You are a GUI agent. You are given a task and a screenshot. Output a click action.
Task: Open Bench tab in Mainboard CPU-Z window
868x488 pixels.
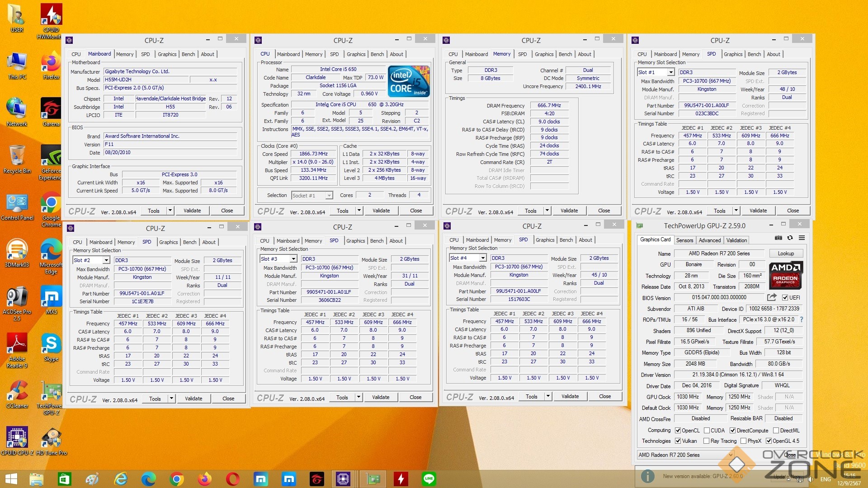pos(188,54)
